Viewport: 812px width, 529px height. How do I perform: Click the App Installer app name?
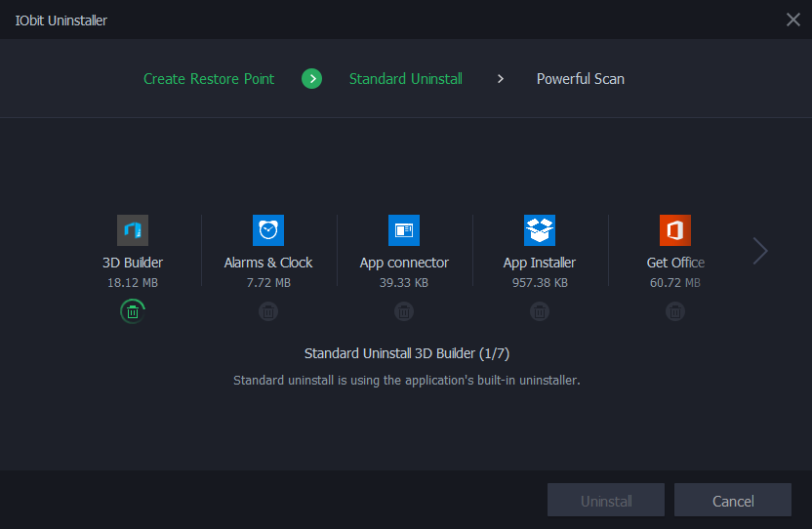point(540,263)
